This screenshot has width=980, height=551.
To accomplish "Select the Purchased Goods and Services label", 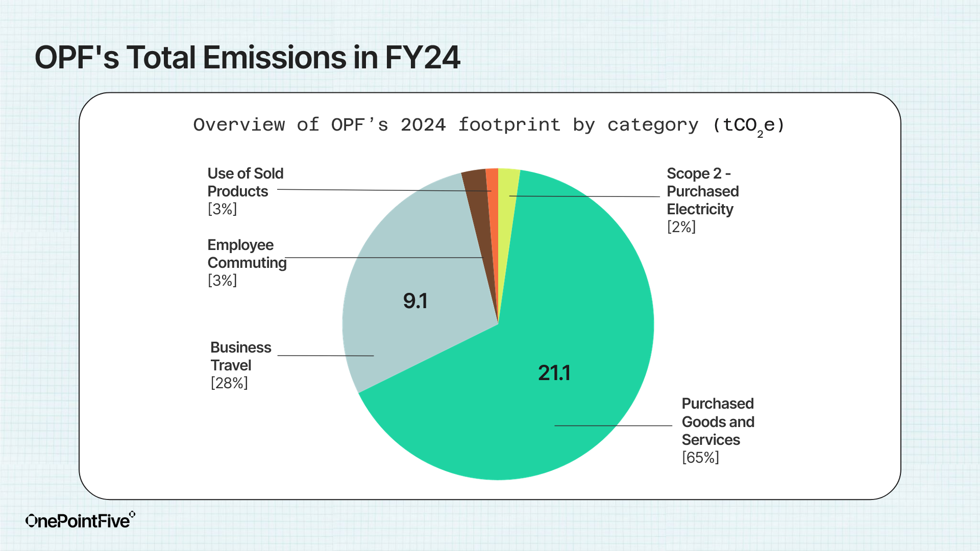I will click(718, 421).
